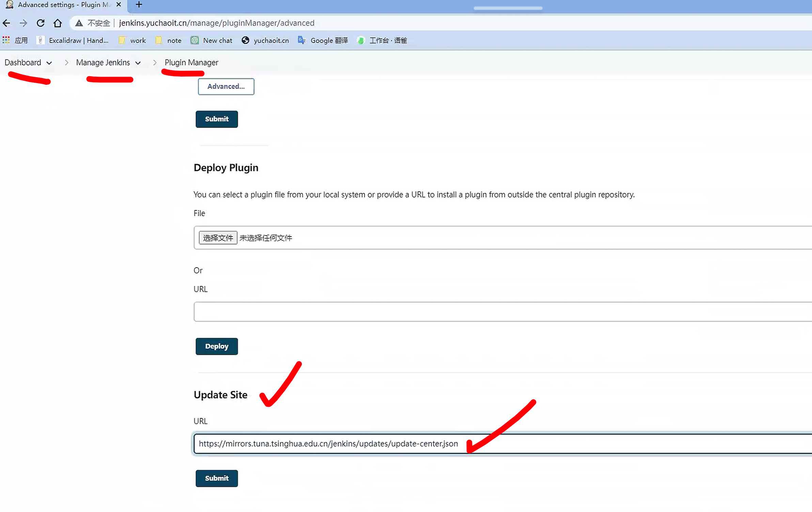This screenshot has width=812, height=512.
Task: Focus the Deploy Plugin URL field
Action: (x=501, y=312)
